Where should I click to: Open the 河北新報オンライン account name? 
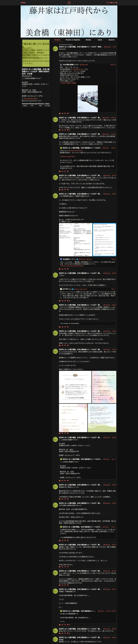[x=69, y=259]
